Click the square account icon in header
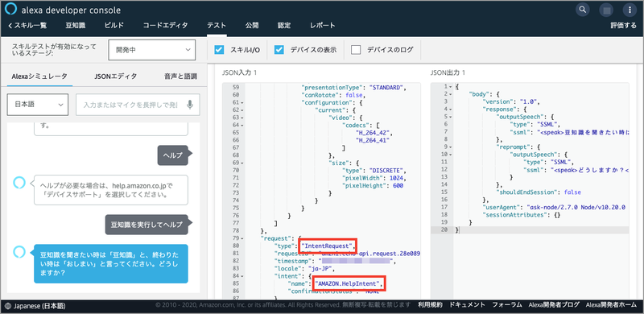644x314 pixels. [x=606, y=10]
